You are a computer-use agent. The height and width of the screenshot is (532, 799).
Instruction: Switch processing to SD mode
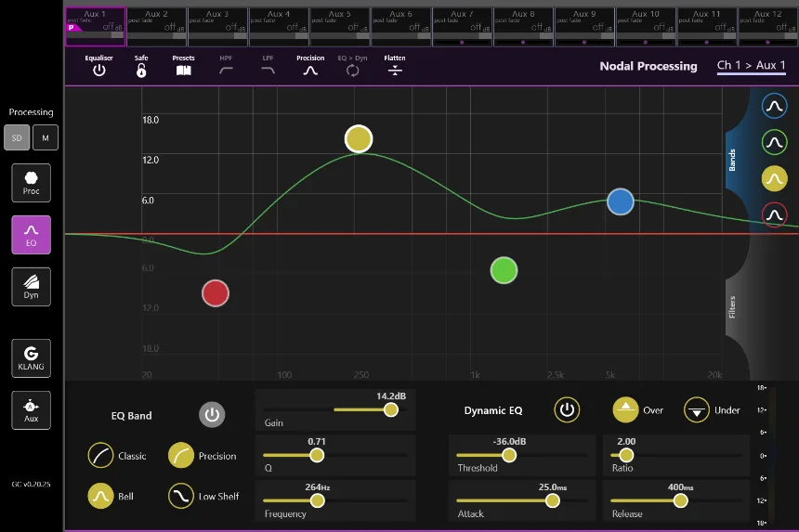click(17, 137)
